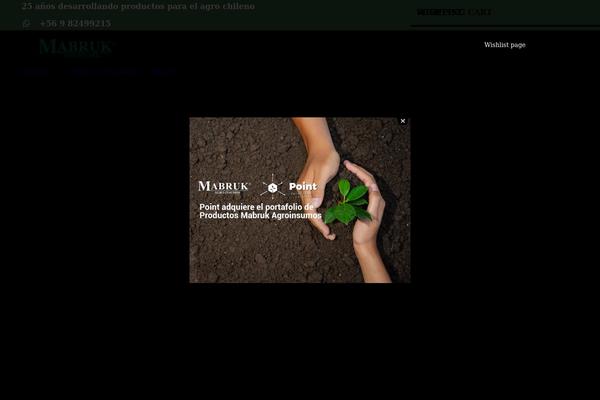
Task: Click the phone number +56 9 82499215
Action: pos(75,23)
